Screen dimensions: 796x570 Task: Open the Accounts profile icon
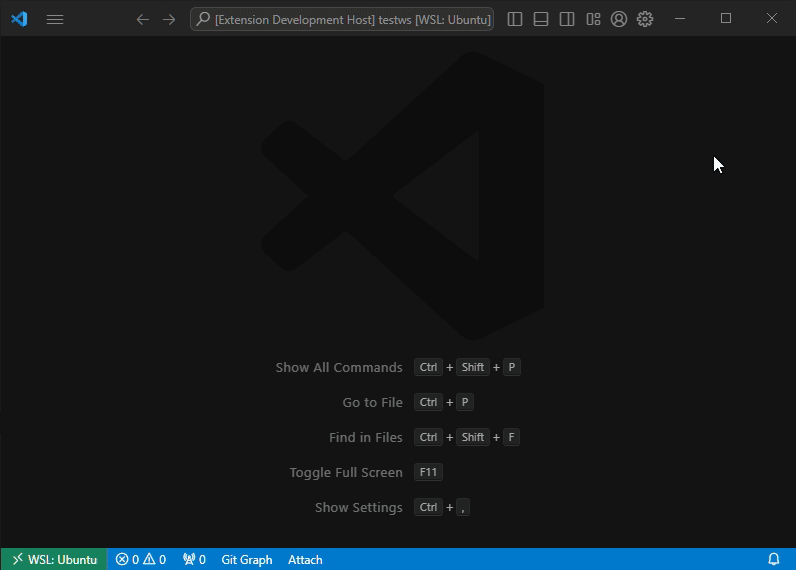point(619,19)
